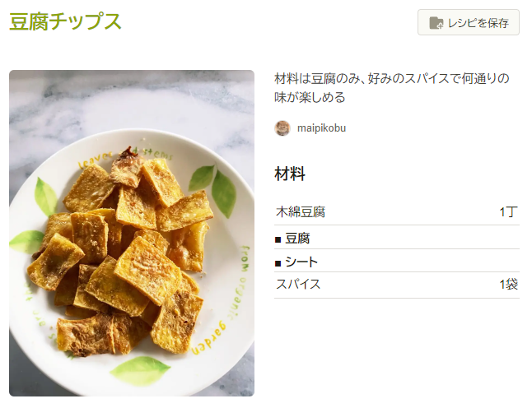Select the 木綿豆腐 ingredient
The height and width of the screenshot is (408, 532).
(301, 212)
